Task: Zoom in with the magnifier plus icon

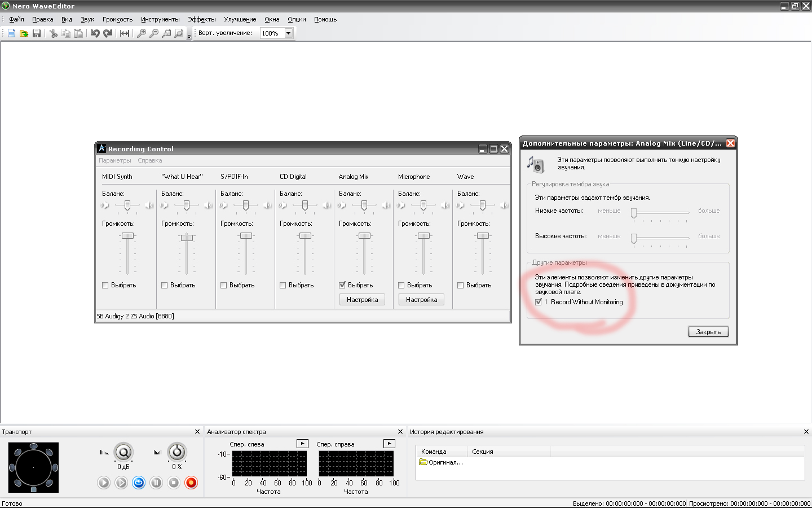Action: [142, 33]
